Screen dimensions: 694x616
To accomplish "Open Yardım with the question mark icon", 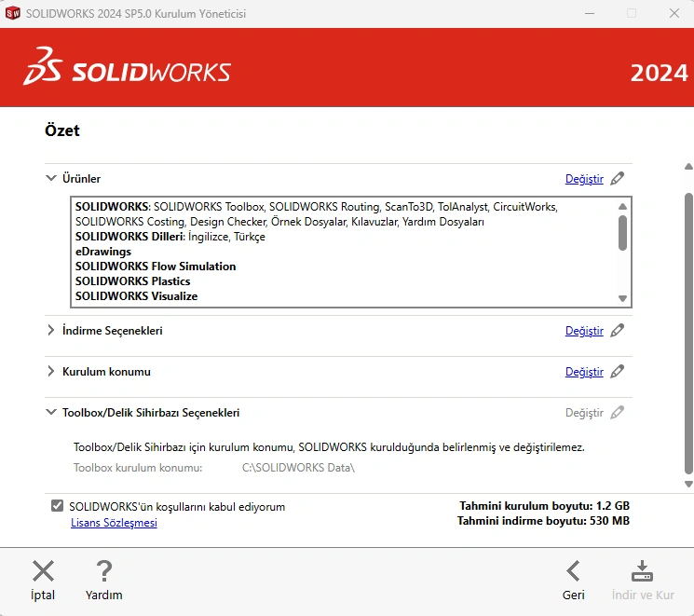I will [104, 571].
